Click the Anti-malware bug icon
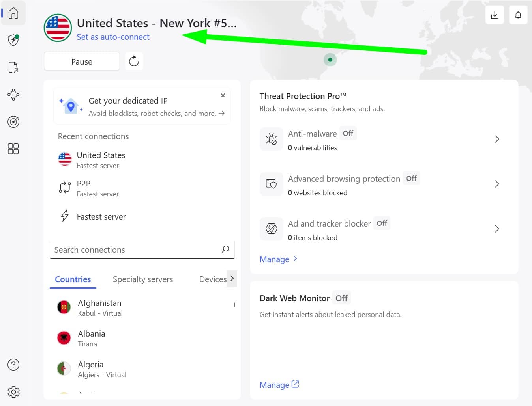 tap(271, 139)
